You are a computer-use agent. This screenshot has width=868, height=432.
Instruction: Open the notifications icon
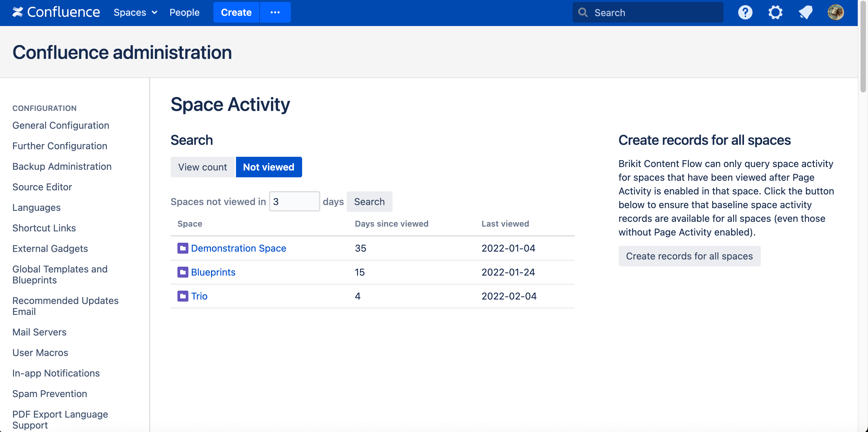[805, 13]
